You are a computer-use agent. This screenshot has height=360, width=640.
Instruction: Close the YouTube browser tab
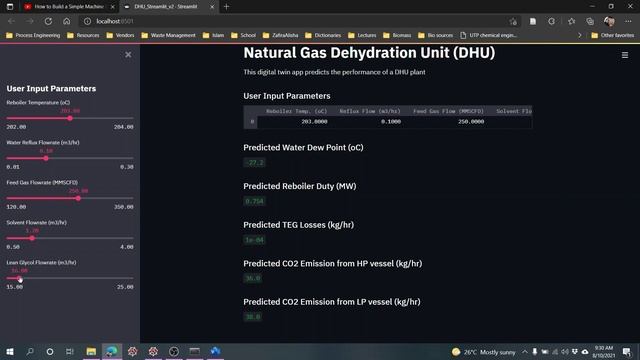tap(113, 7)
